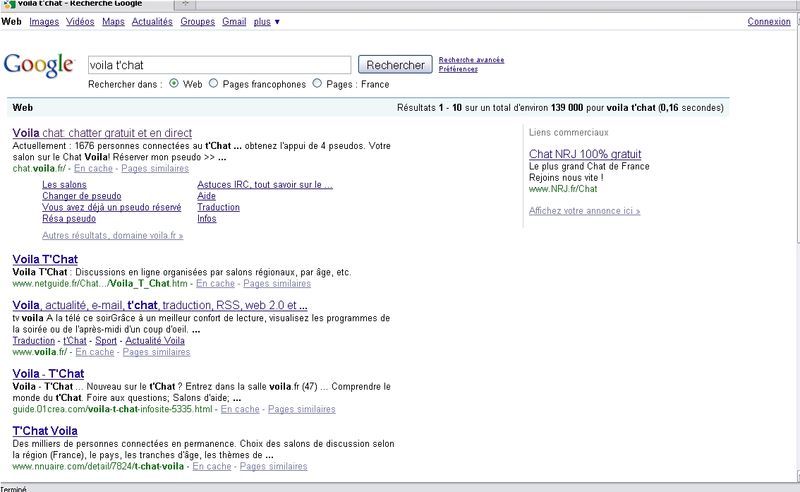Open a new browser tab

(x=185, y=4)
